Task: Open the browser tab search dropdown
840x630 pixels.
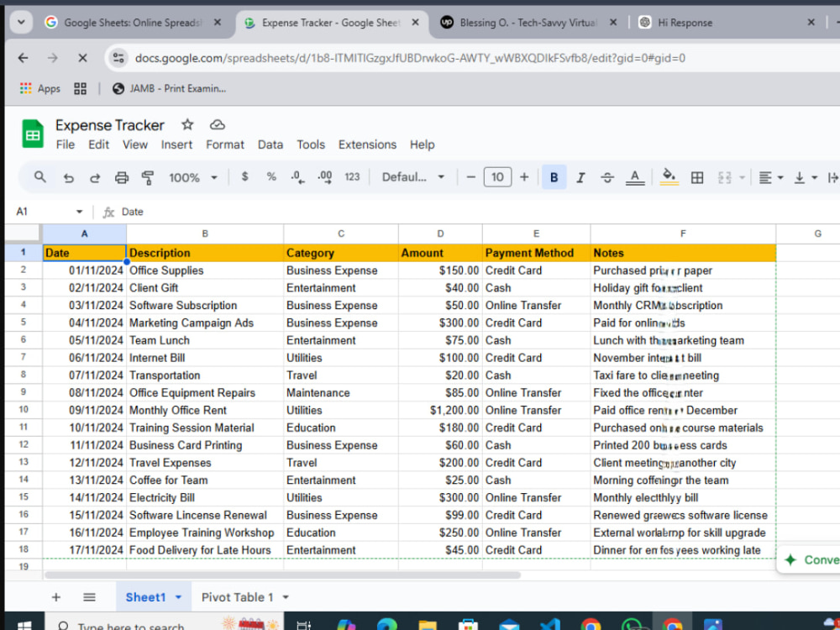Action: [21, 23]
